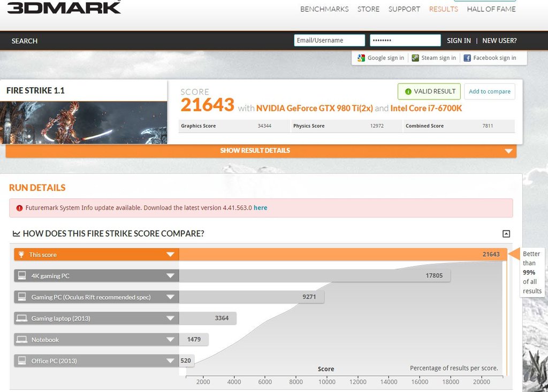The height and width of the screenshot is (392, 548).
Task: Expand Show Result Details arrow
Action: [x=508, y=151]
